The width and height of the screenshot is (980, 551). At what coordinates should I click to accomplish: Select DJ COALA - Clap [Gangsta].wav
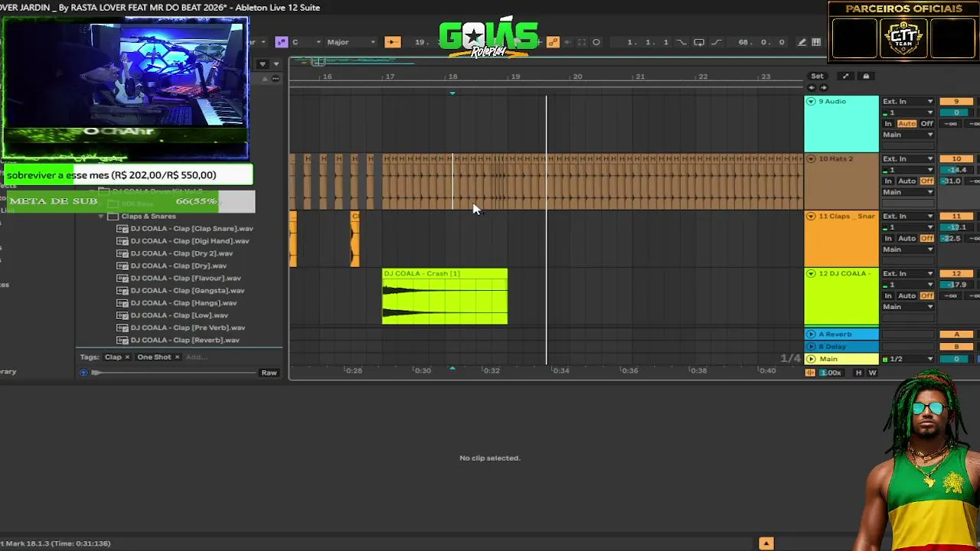188,291
